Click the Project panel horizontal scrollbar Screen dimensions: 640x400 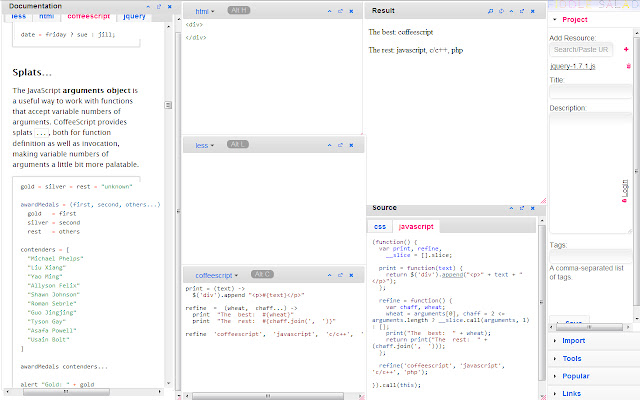coord(589,327)
